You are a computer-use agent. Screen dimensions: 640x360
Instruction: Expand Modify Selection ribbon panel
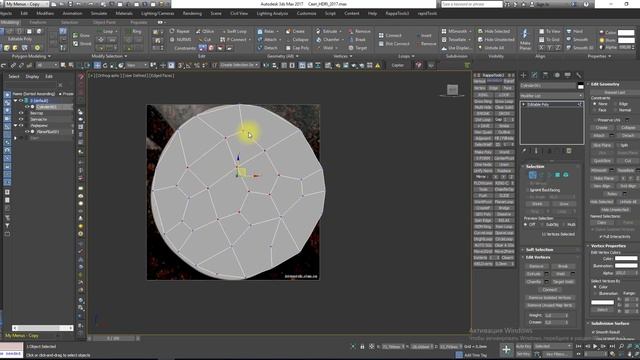tap(109, 56)
